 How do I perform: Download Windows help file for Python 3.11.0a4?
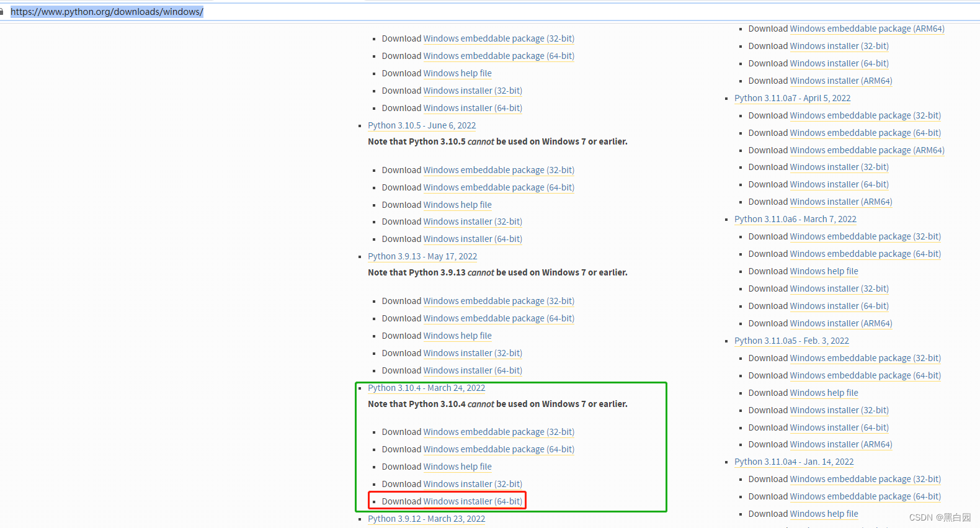(824, 514)
